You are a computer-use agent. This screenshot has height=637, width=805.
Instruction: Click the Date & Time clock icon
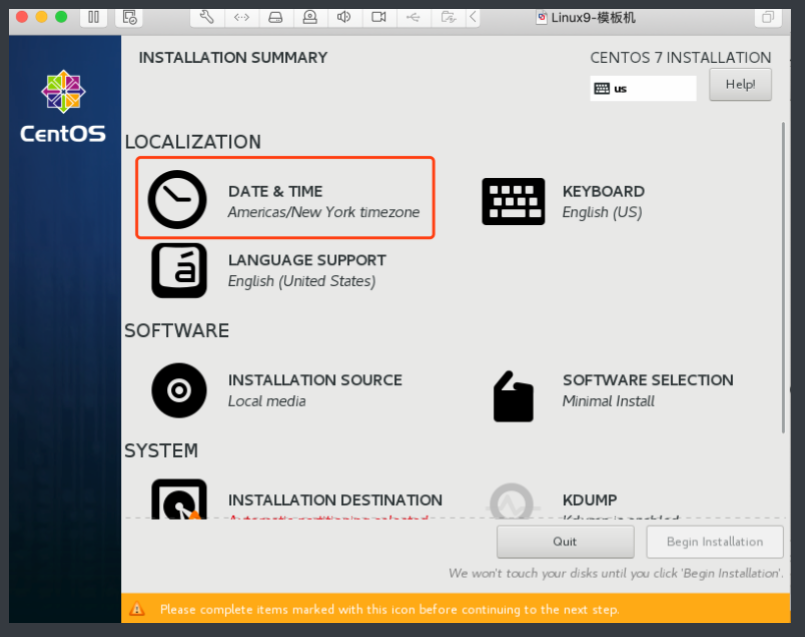(x=177, y=199)
